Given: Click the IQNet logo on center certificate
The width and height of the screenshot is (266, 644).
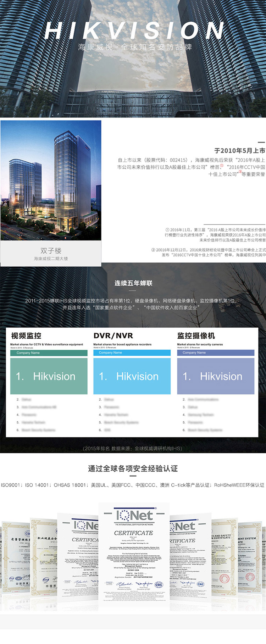Looking at the screenshot, I should [x=134, y=515].
